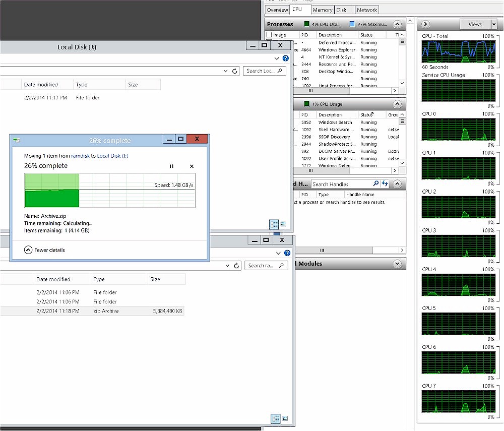Open help in Local Disk (J:) window

click(x=285, y=58)
